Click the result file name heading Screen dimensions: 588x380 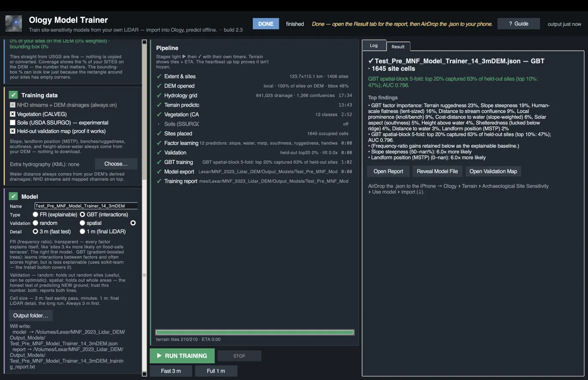(456, 65)
